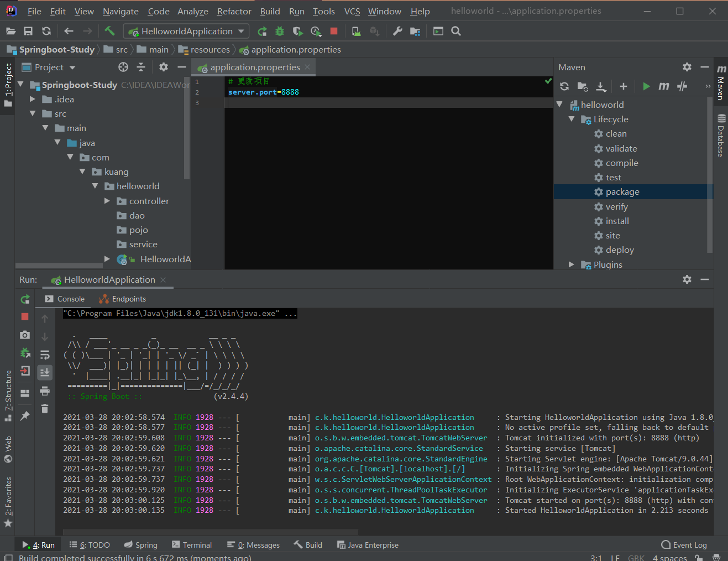Open the Spring tool window
728x561 pixels.
tap(140, 545)
